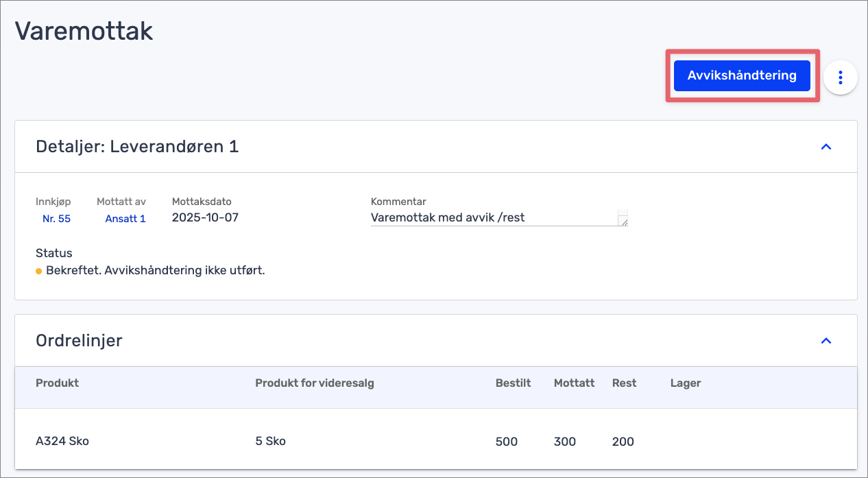
Task: Click the ordered quantity 500
Action: pos(506,442)
